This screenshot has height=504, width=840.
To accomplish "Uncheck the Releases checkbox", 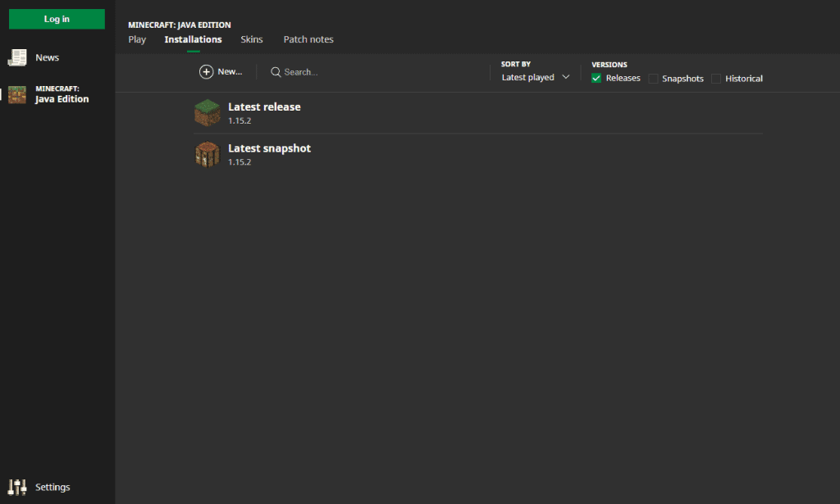I will pyautogui.click(x=596, y=78).
